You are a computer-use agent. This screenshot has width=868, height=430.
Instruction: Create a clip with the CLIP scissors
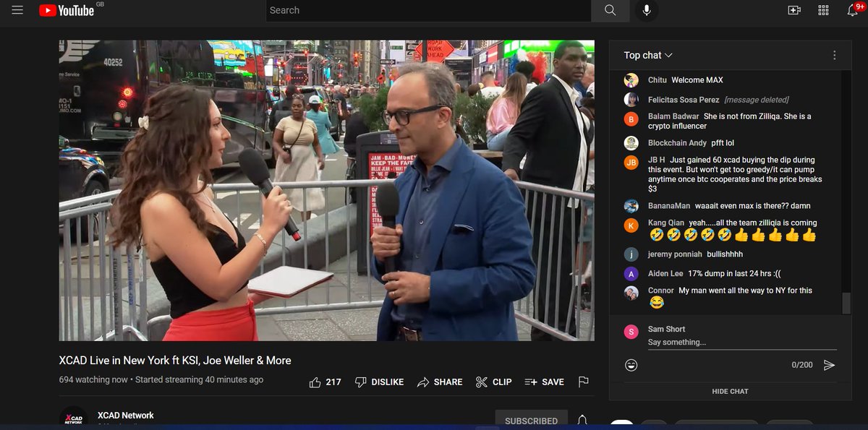(x=493, y=382)
